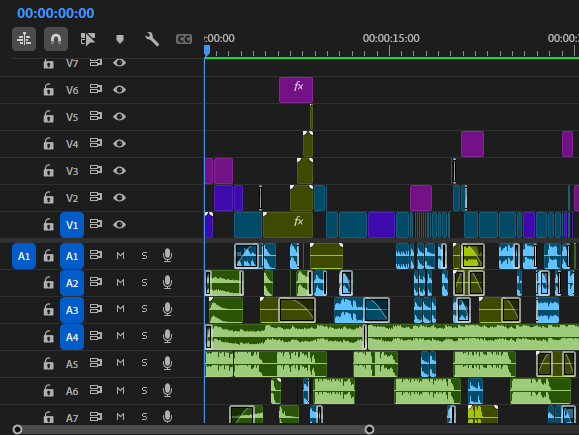Solo audio track A3
This screenshot has width=579, height=435.
(x=144, y=309)
